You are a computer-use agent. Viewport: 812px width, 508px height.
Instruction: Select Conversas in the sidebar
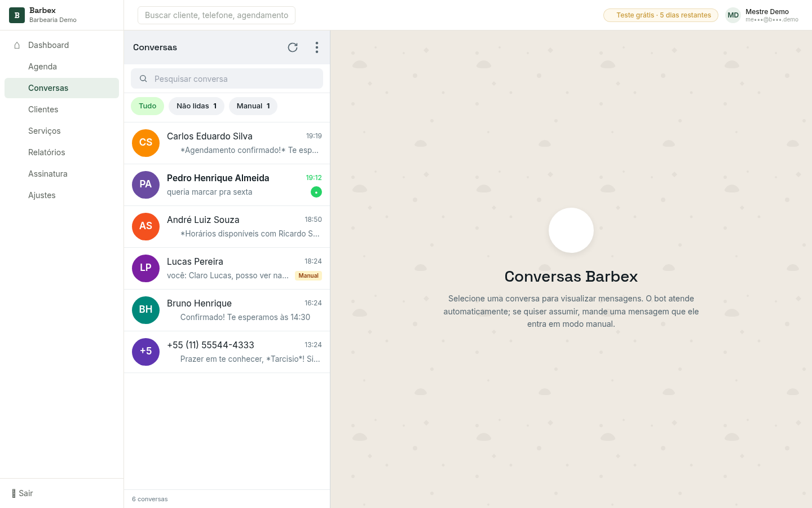tap(61, 88)
